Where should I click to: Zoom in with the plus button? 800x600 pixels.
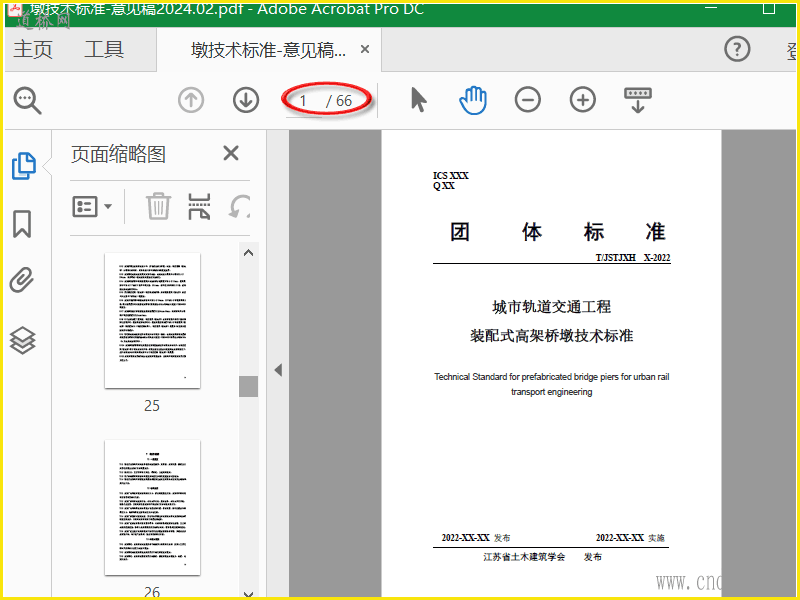coord(583,99)
